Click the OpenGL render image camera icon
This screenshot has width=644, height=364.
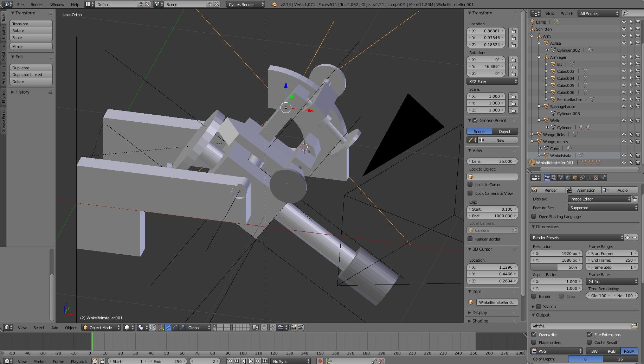(294, 327)
